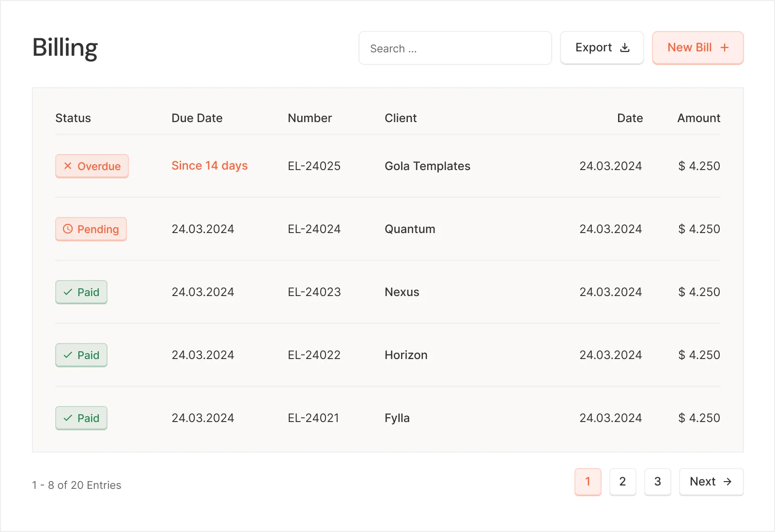The height and width of the screenshot is (532, 775).
Task: Click the date beside Horizon's amount
Action: pos(611,355)
